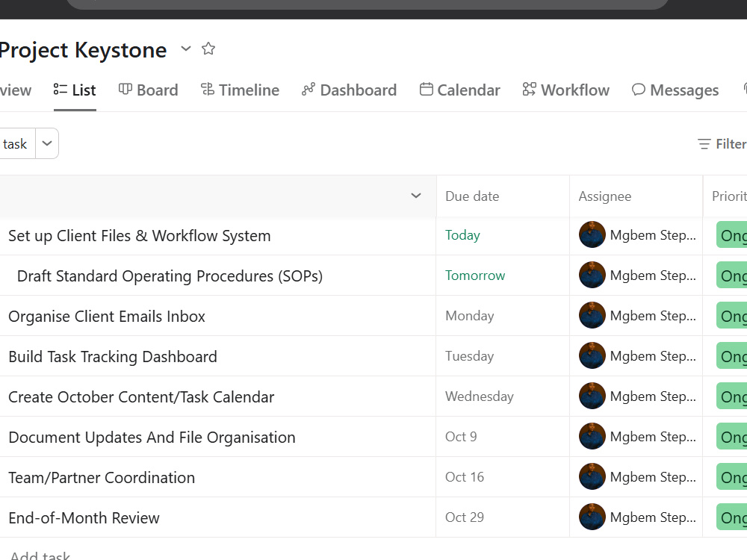The image size is (747, 560).
Task: Switch to the List tab
Action: (75, 90)
